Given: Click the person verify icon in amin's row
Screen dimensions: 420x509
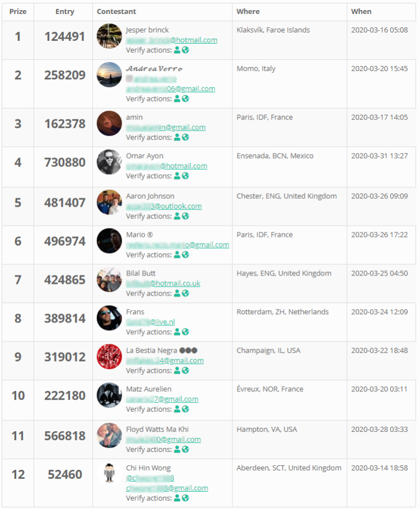Looking at the screenshot, I should (x=177, y=137).
